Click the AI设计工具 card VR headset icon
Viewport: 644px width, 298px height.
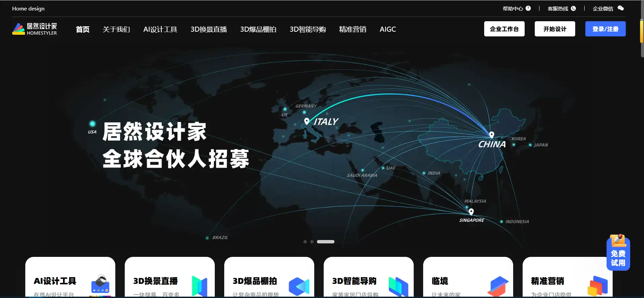100,285
